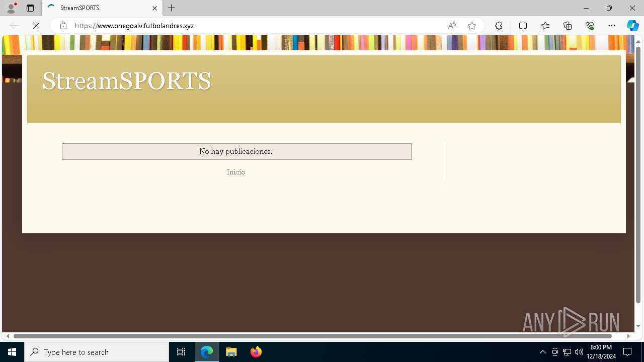Open Settings and more ellipsis menu
The width and height of the screenshot is (644, 362).
pyautogui.click(x=612, y=26)
